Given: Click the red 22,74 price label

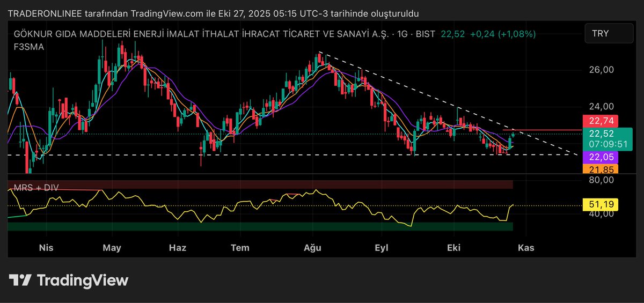Looking at the screenshot, I should coord(599,121).
